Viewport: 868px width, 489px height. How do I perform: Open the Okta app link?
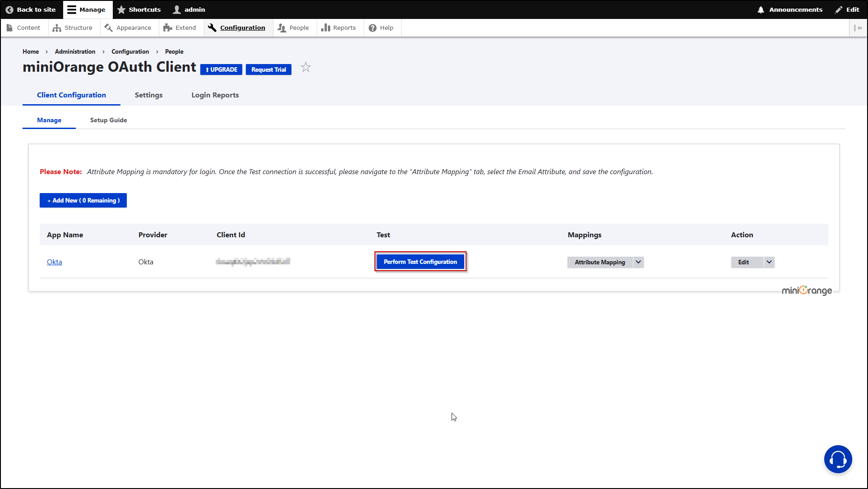pyautogui.click(x=54, y=262)
